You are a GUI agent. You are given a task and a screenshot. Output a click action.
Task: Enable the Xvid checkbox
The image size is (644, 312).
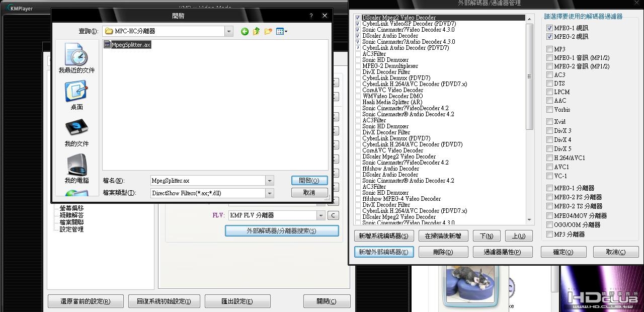[550, 122]
